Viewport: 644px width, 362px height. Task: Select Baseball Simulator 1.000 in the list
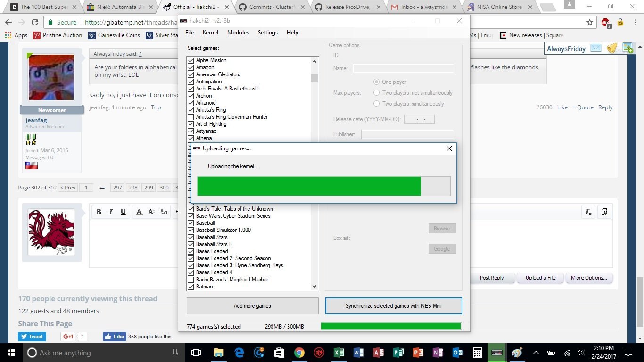223,230
